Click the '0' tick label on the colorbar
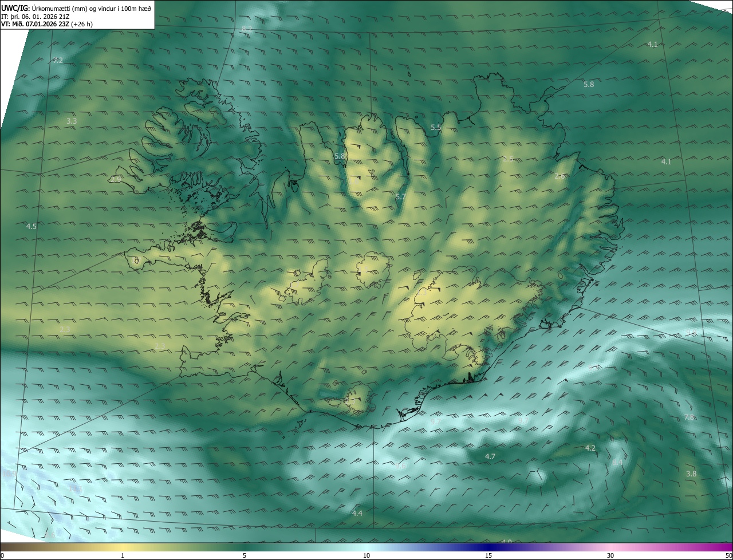Image resolution: width=733 pixels, height=560 pixels. click(x=2, y=555)
